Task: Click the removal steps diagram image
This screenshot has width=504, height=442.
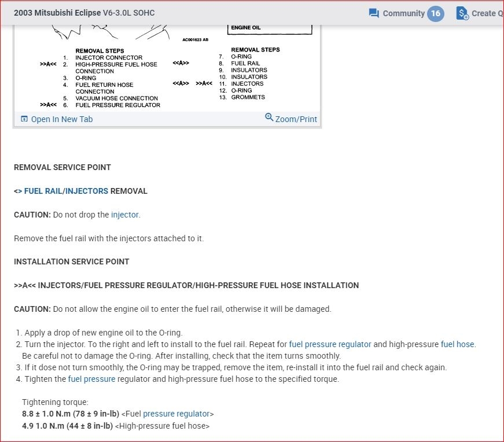Action: (167, 68)
